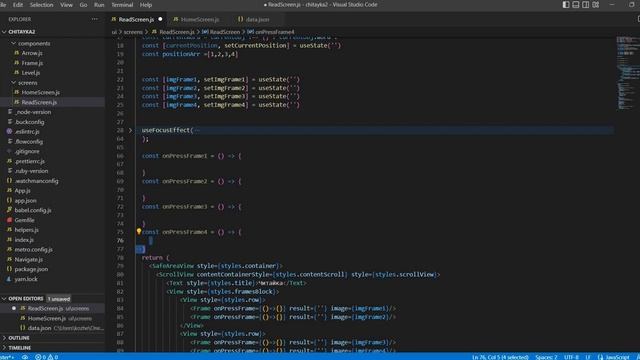Select ReadScreen.js in explorer tree

coord(39,102)
